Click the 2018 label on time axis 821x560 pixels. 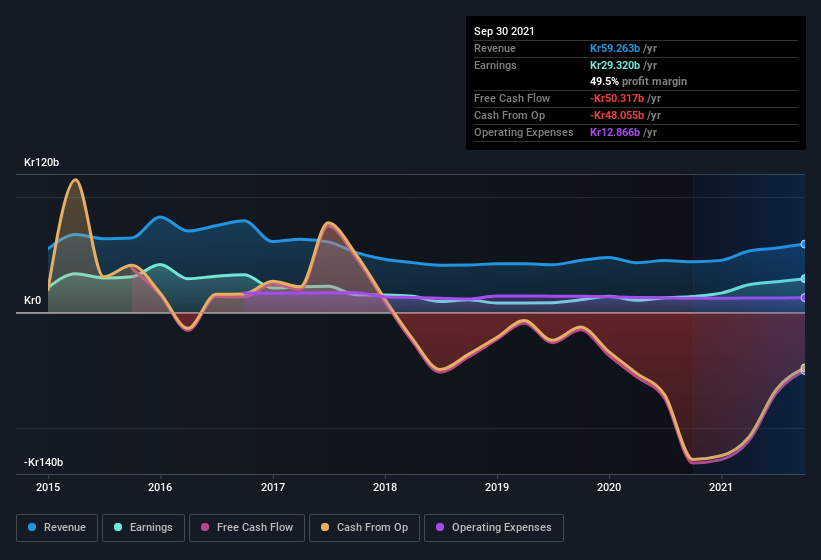385,488
